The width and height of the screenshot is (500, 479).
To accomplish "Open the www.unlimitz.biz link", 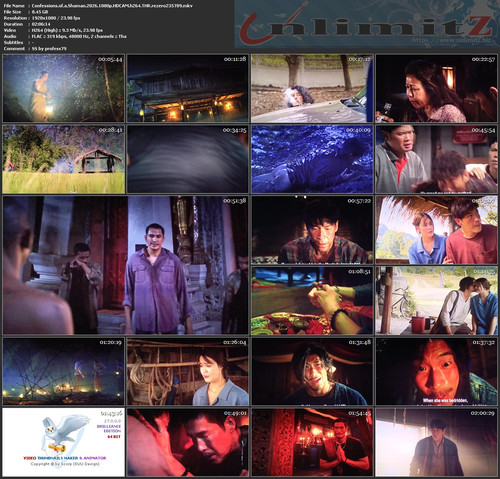I will pyautogui.click(x=452, y=40).
